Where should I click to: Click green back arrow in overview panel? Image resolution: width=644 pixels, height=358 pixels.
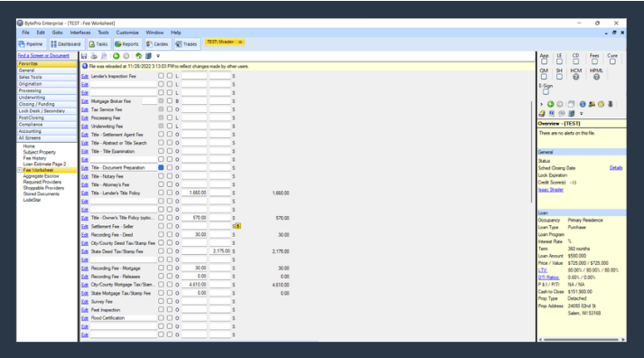pos(550,104)
